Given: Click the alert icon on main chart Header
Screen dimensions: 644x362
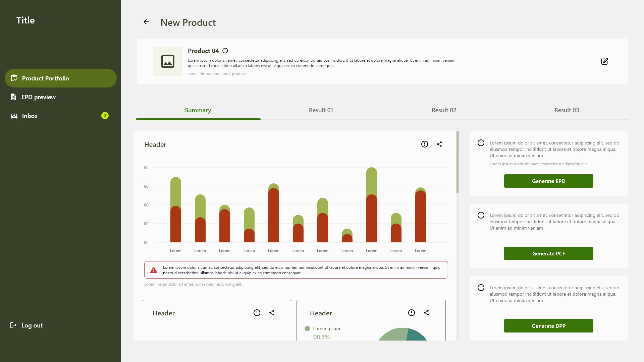Looking at the screenshot, I should pyautogui.click(x=425, y=144).
